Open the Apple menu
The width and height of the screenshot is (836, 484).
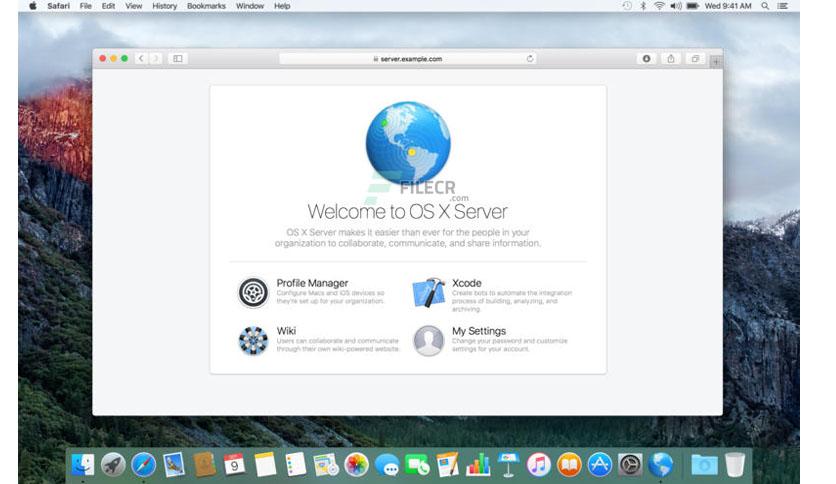click(33, 6)
